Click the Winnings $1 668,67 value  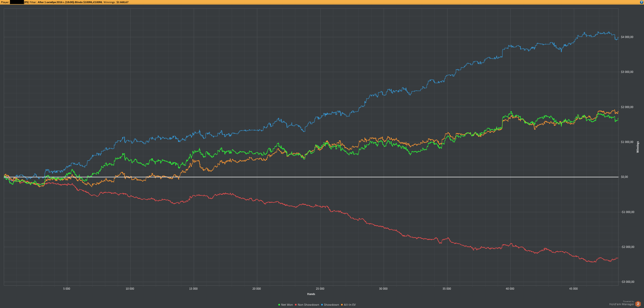point(122,2)
